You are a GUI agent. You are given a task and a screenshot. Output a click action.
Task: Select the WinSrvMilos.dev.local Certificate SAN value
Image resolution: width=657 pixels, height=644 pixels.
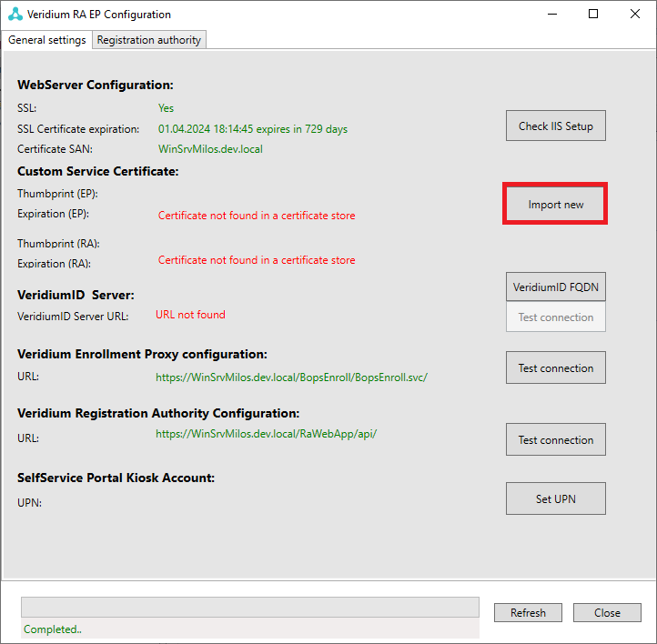click(210, 148)
